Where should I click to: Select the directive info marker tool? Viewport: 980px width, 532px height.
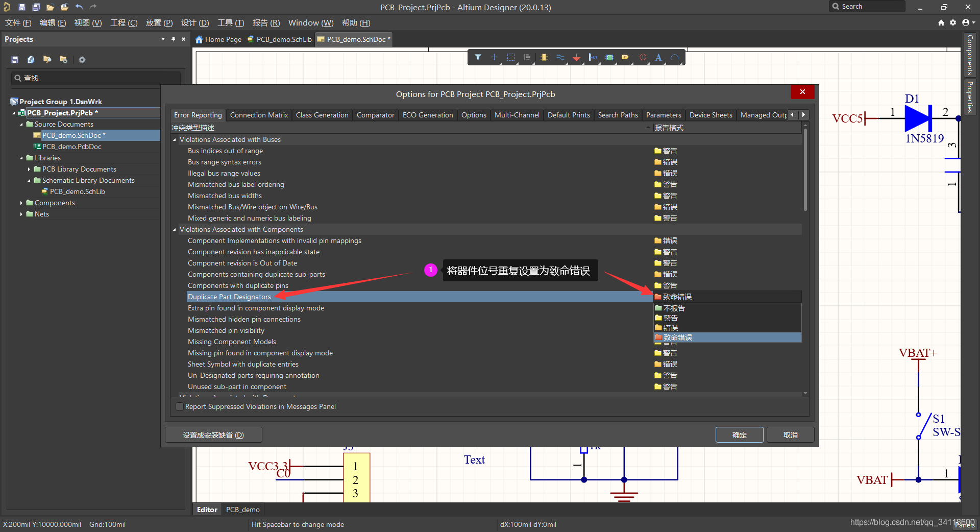click(x=643, y=57)
